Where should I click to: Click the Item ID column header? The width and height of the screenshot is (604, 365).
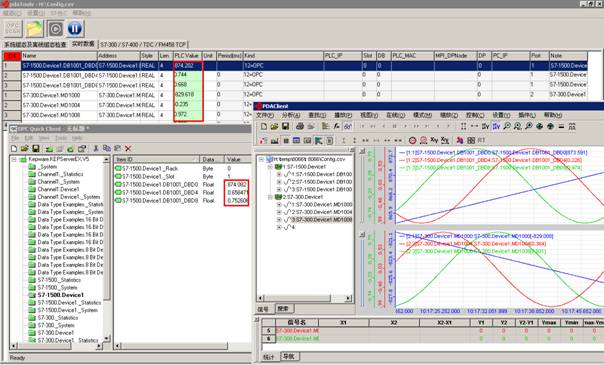[156, 159]
